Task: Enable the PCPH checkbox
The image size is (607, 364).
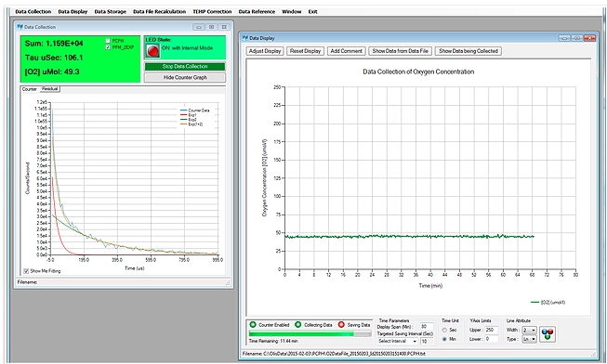Action: [x=108, y=41]
